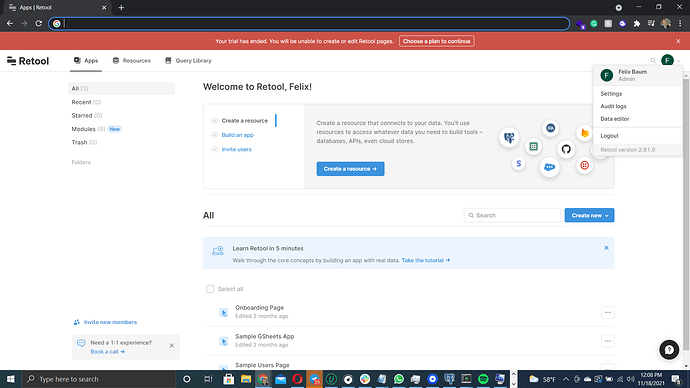Click Invite new members link

[110, 322]
